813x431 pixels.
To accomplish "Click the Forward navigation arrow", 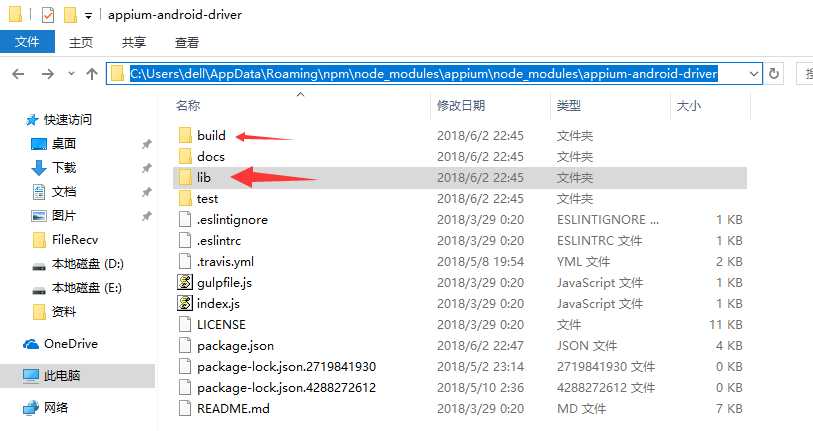I will [x=48, y=74].
